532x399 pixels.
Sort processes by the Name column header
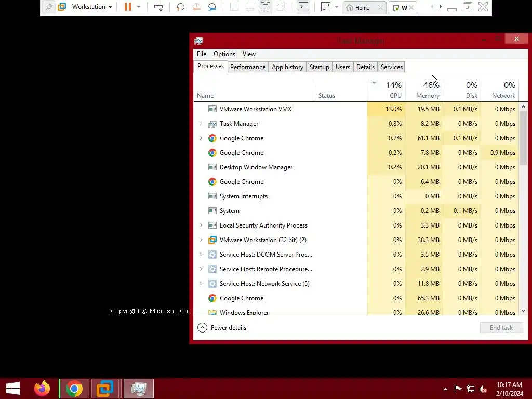(255, 89)
